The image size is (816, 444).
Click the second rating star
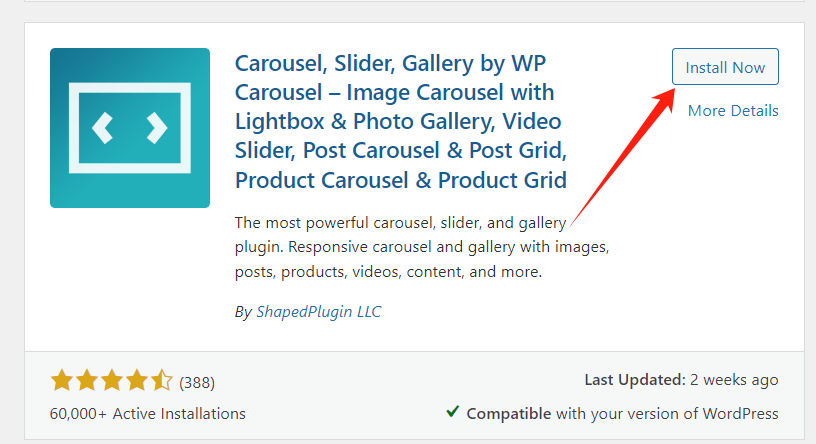(86, 380)
